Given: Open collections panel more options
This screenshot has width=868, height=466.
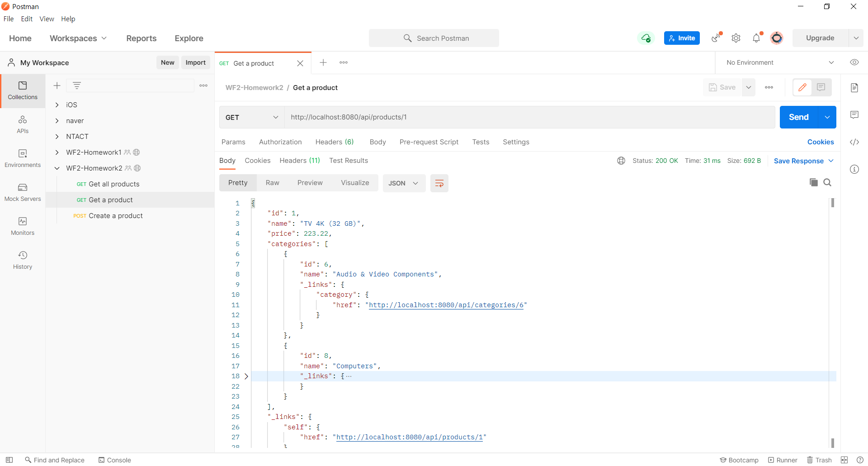Looking at the screenshot, I should click(203, 86).
